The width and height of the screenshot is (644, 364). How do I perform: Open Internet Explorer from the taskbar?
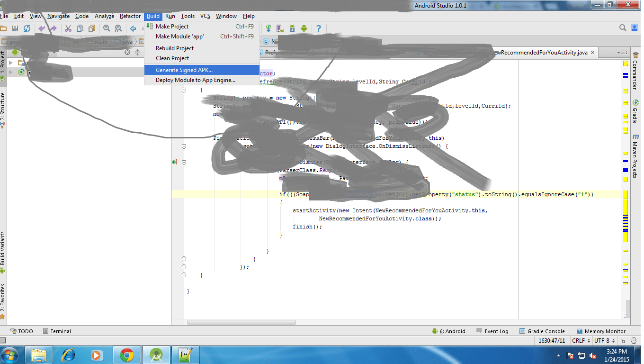point(69,355)
